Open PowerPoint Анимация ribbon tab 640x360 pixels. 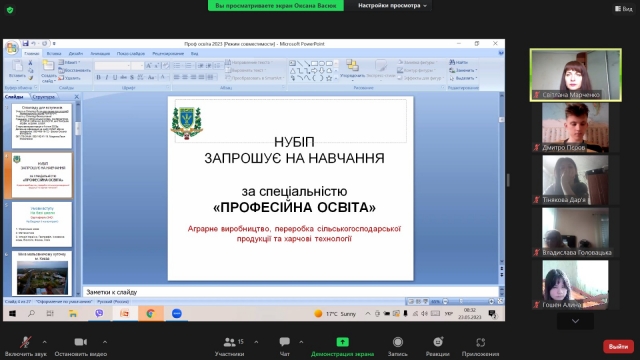point(100,53)
